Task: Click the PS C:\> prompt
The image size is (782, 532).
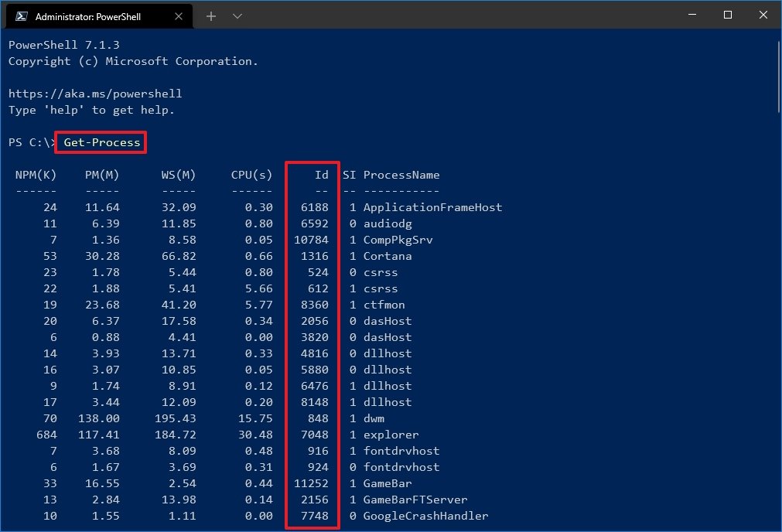Action: click(x=32, y=142)
